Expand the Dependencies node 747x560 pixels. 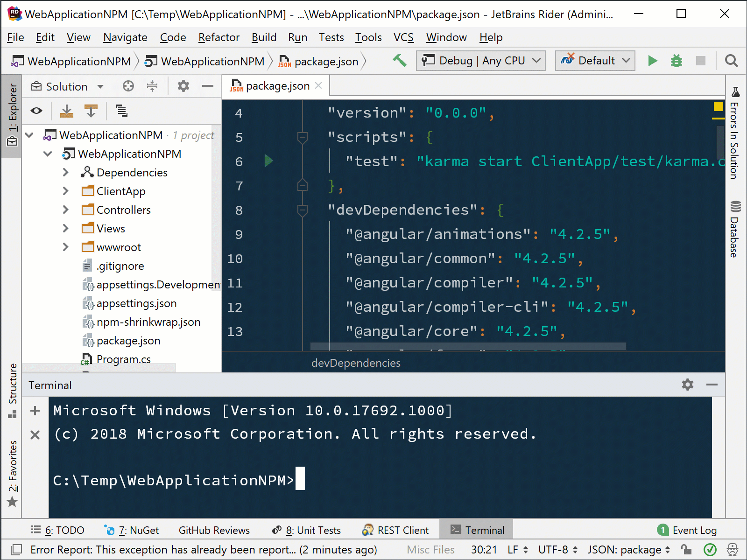[65, 172]
